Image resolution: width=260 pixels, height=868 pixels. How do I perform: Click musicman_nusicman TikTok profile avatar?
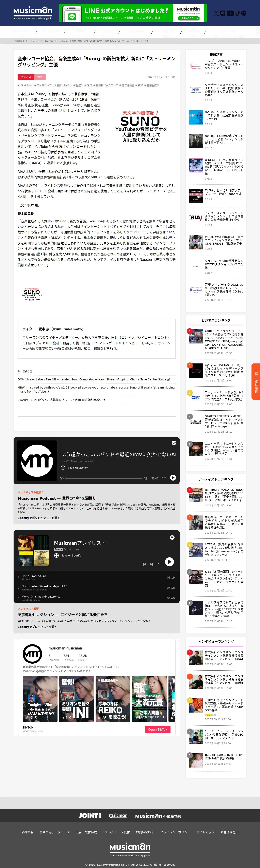[32, 654]
